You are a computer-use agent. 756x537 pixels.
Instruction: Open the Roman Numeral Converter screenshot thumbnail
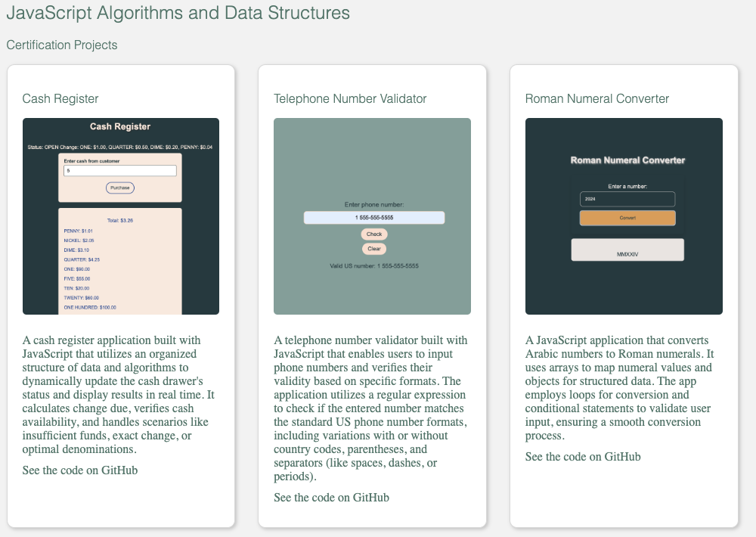coord(624,216)
